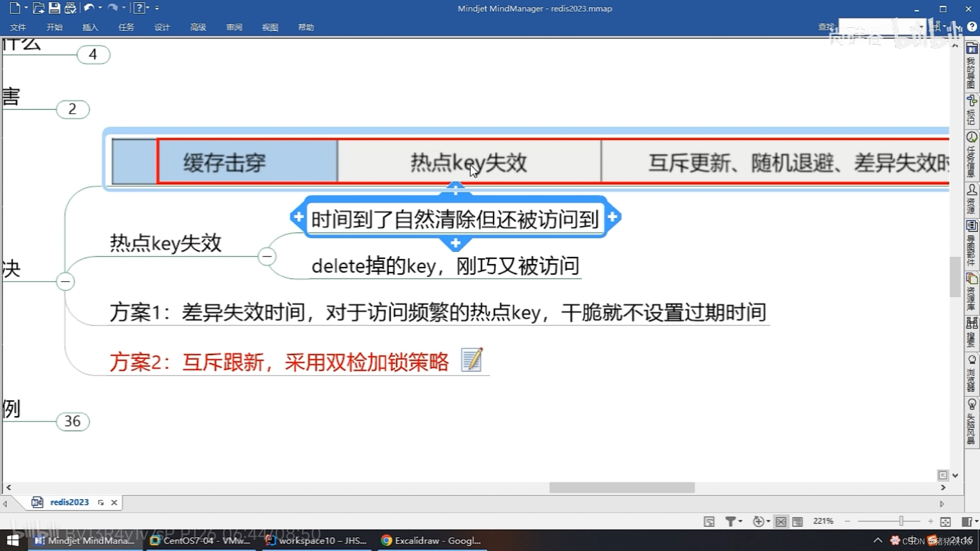Image resolution: width=980 pixels, height=551 pixels.
Task: Open the quick access help icon
Action: (x=139, y=8)
